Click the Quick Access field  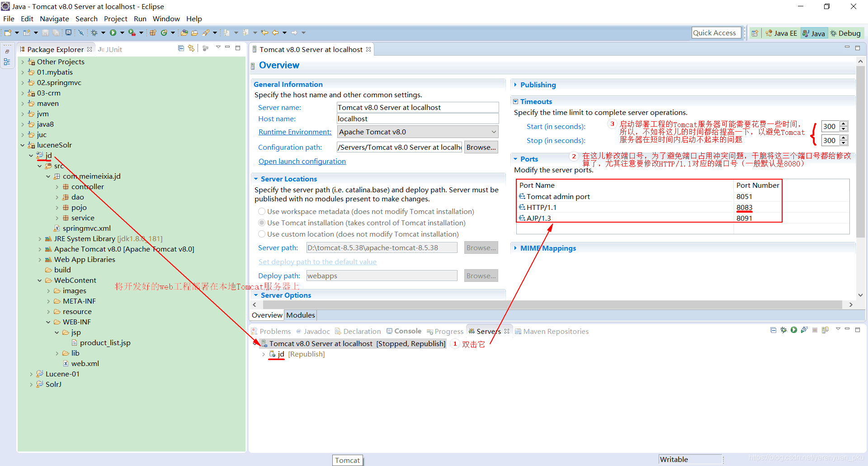tap(716, 33)
